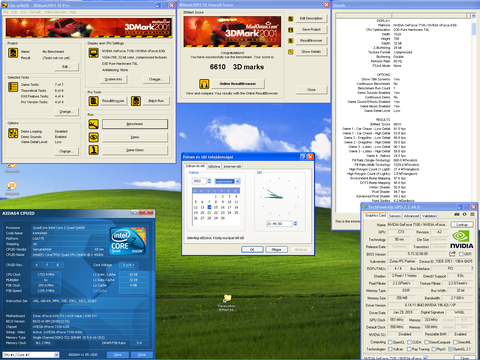Click the Lookup button in GPU-Z
Image resolution: width=480 pixels, height=360 pixels.
(462, 224)
